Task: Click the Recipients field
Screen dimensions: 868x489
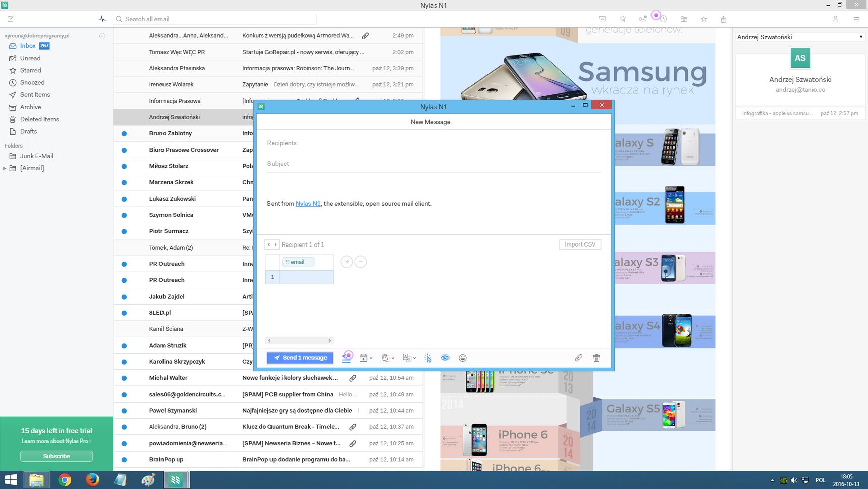Action: (x=433, y=143)
